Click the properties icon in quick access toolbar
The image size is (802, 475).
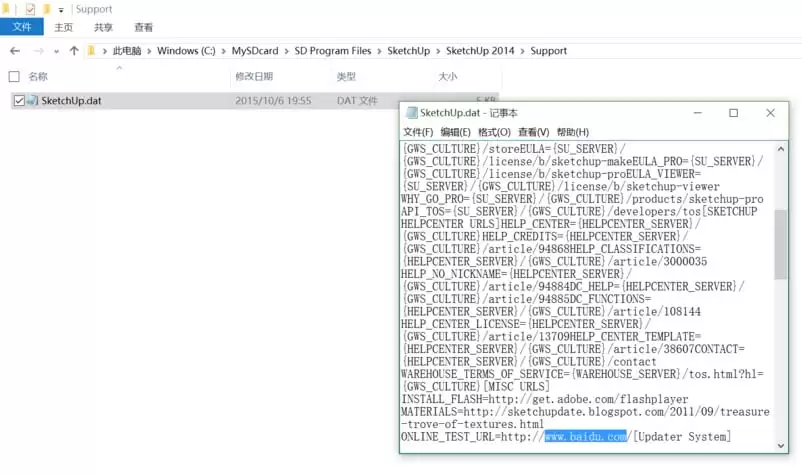click(30, 9)
